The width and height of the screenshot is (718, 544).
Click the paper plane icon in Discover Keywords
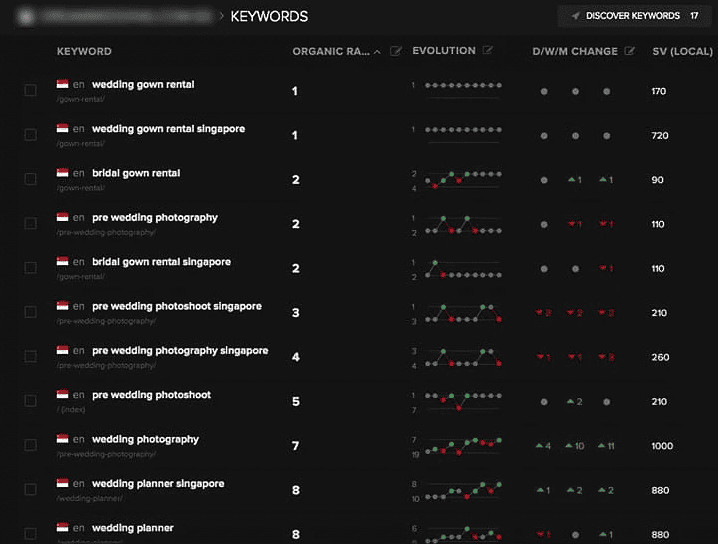point(575,16)
